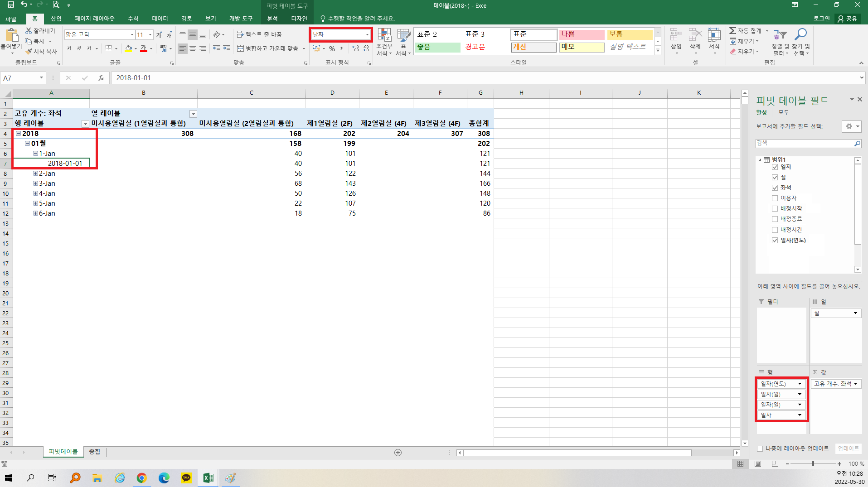Click the Delete cells (삭제) icon

tap(695, 35)
